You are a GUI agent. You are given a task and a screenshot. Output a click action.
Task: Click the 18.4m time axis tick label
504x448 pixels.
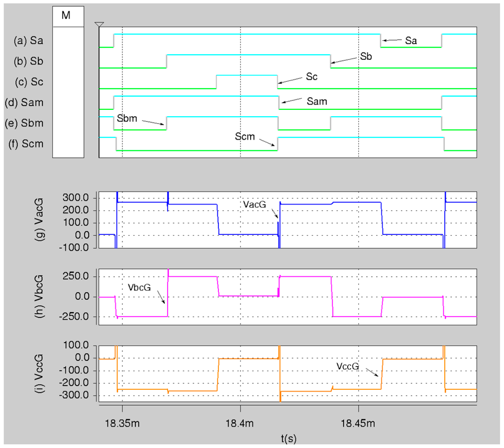point(240,423)
